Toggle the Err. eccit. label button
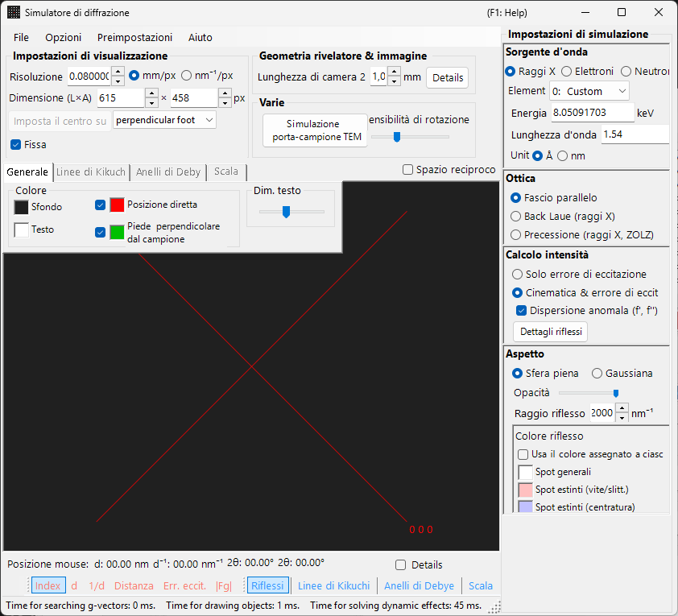The image size is (678, 616). [184, 585]
